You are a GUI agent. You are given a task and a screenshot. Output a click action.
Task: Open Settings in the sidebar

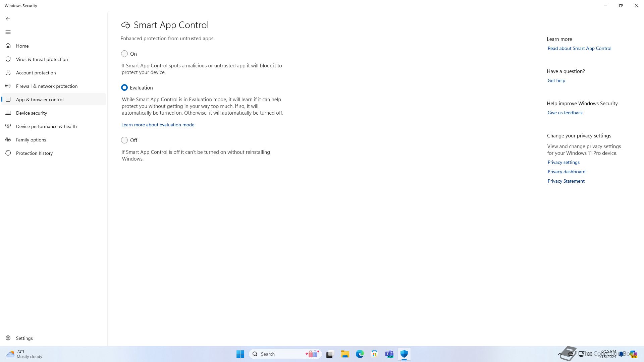54,338
